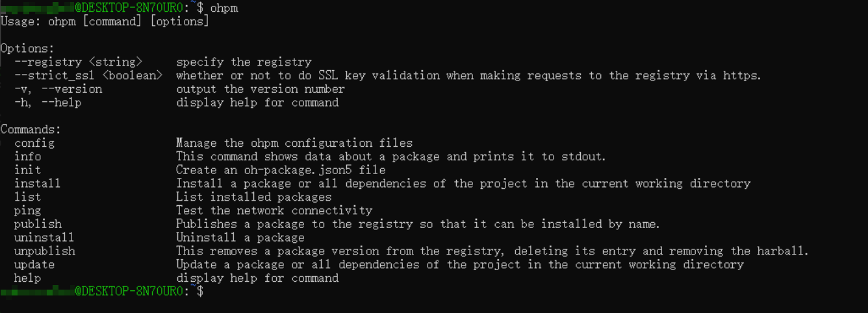Click the 'ping' command name
The width and height of the screenshot is (868, 313).
28,210
